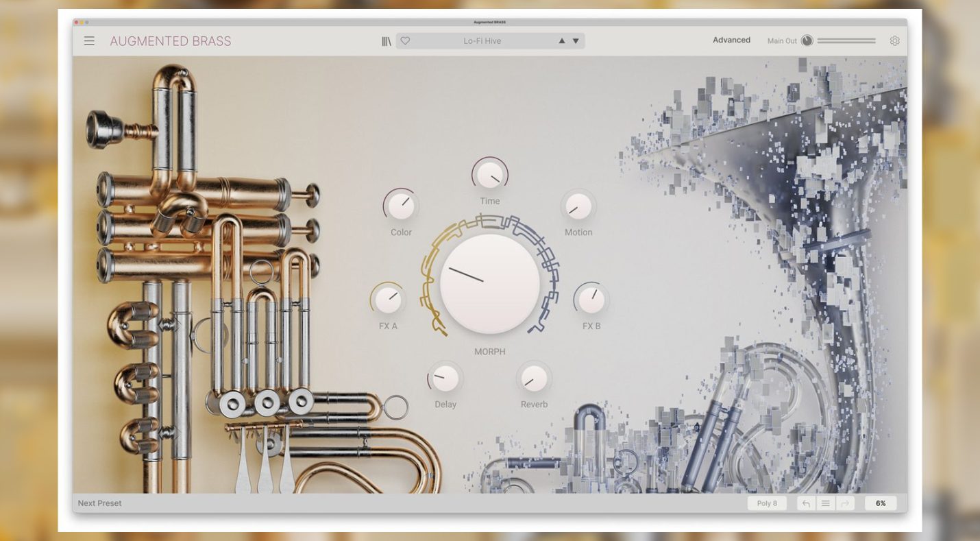980x541 pixels.
Task: Click the undo arrow in the bottom toolbar
Action: 805,503
